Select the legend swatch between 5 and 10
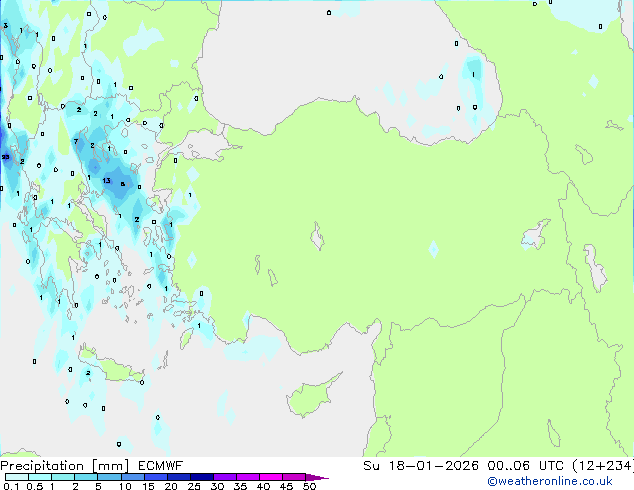 (110, 477)
